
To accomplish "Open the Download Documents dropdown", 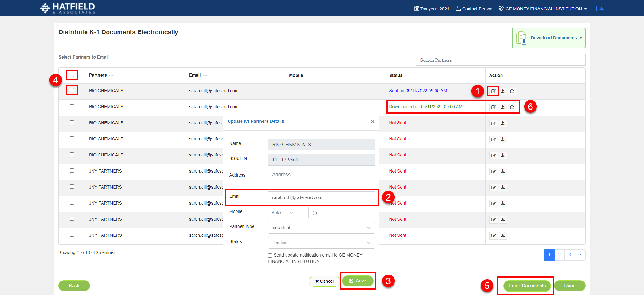I will pos(549,38).
